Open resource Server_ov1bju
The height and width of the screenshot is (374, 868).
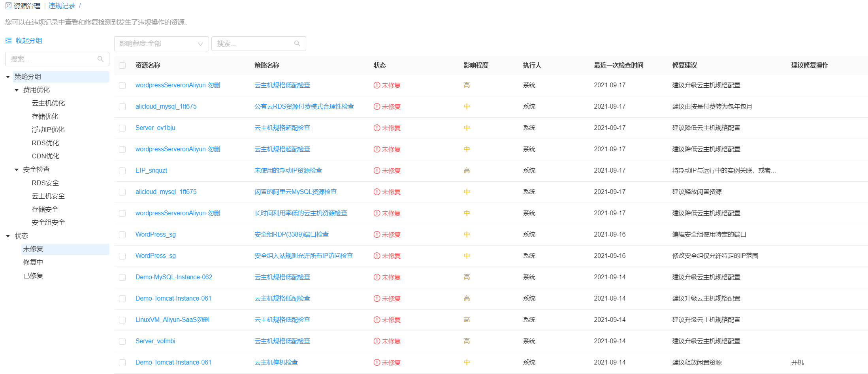coord(155,128)
